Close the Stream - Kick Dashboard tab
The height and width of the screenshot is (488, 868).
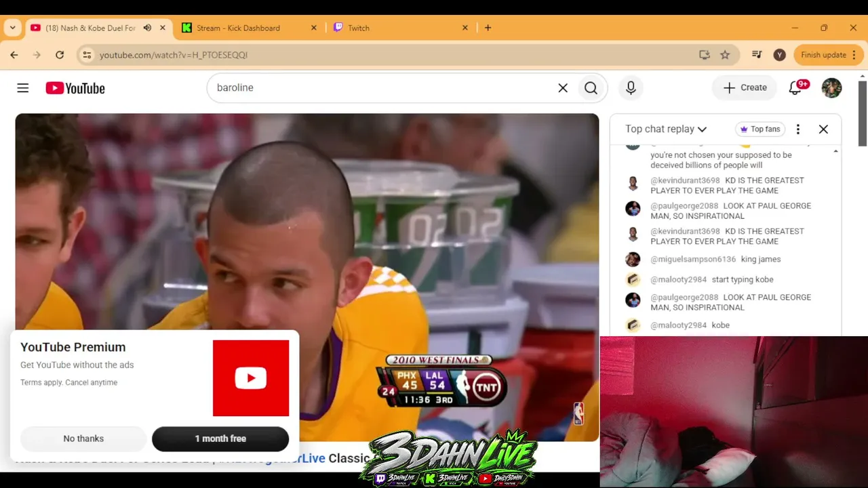(314, 28)
